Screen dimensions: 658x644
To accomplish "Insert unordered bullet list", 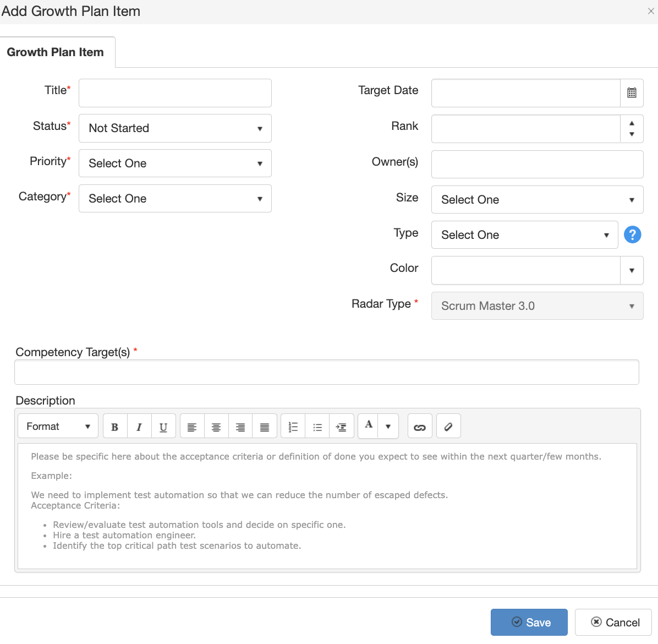I will pos(317,427).
